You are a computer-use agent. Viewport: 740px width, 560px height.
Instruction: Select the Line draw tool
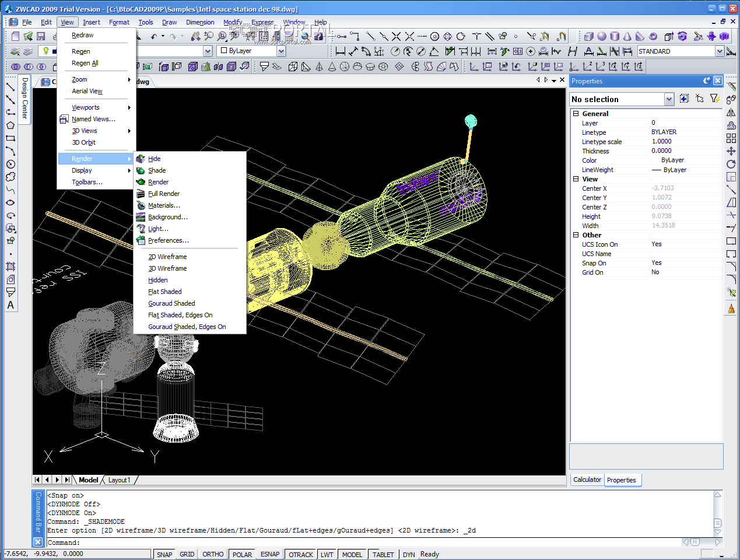coord(10,87)
